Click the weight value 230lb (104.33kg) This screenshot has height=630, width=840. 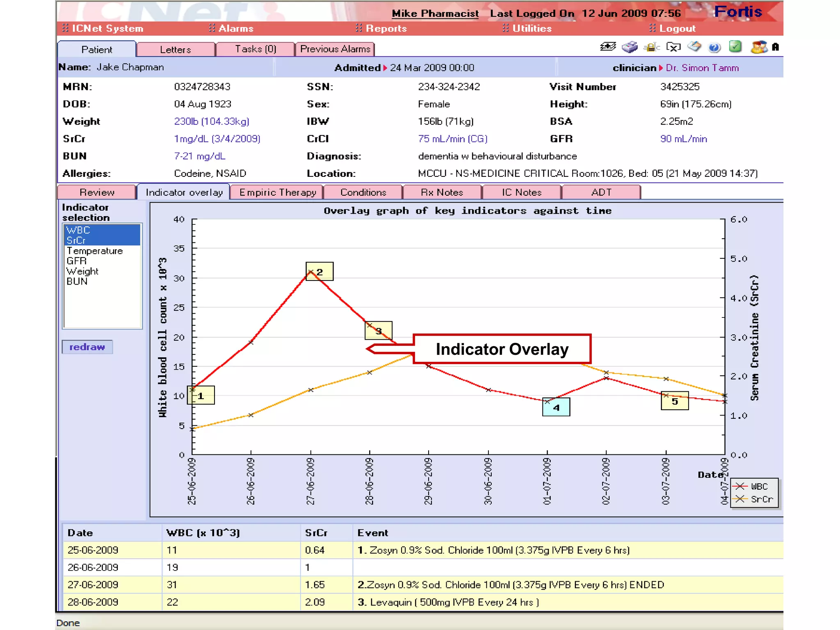[x=212, y=121]
